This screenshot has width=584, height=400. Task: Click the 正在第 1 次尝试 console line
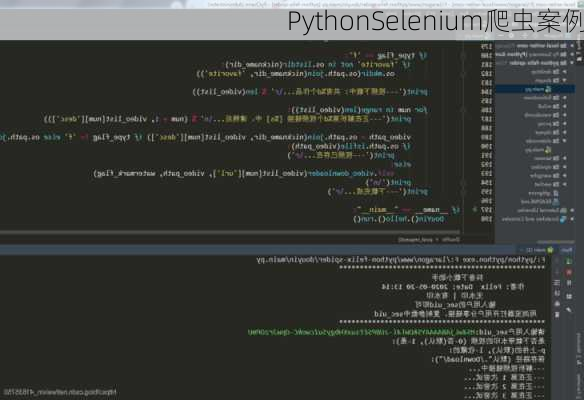tap(504, 378)
